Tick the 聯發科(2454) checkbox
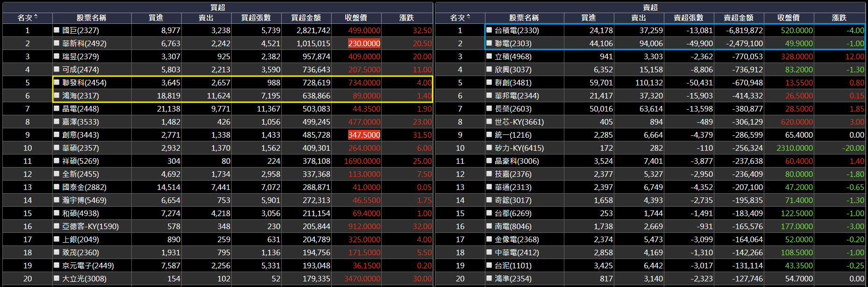 57,82
